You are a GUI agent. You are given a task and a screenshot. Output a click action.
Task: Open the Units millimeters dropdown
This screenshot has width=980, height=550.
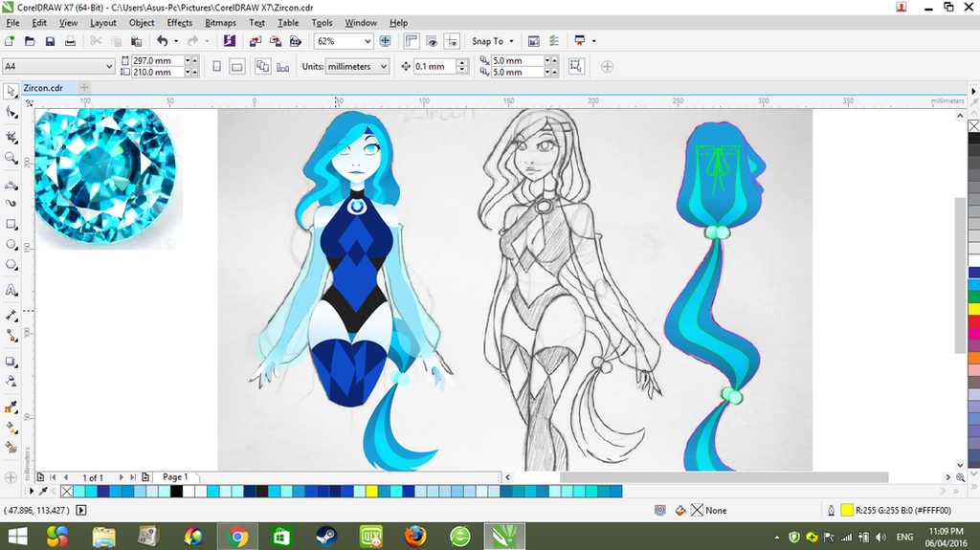click(383, 66)
